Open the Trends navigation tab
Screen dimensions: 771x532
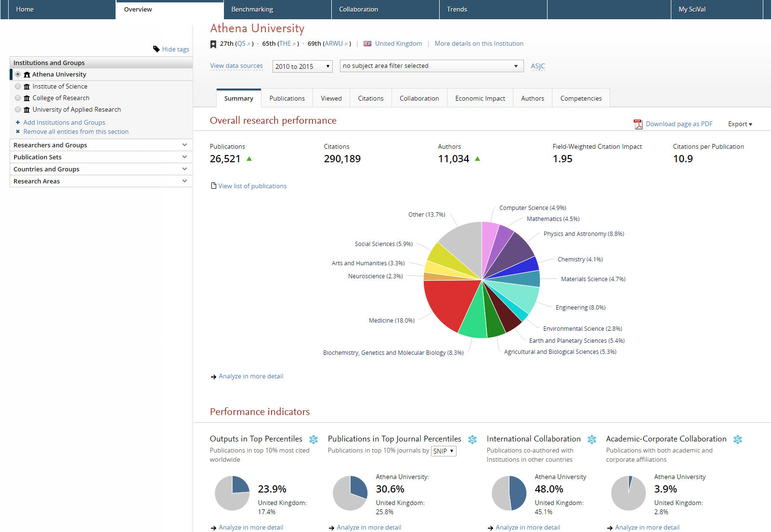point(493,10)
